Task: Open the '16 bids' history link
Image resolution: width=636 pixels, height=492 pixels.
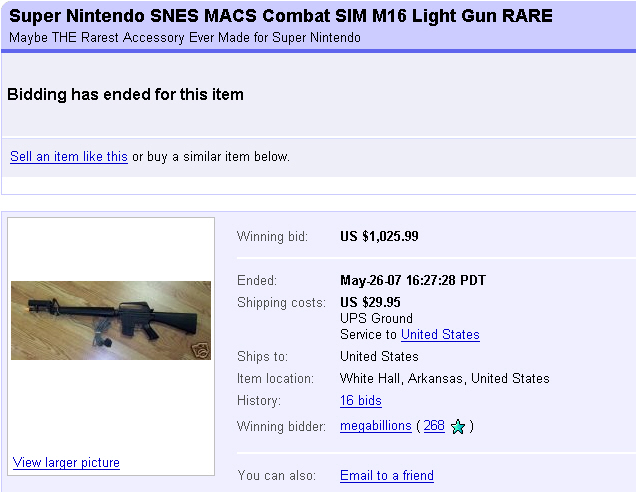Action: (361, 400)
